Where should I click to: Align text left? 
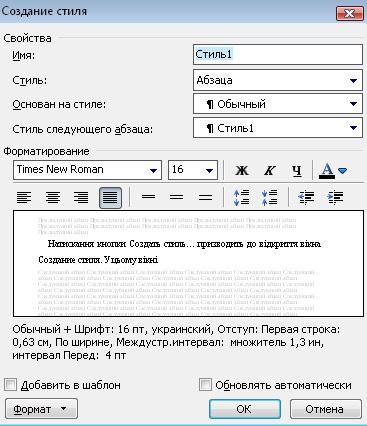24,197
